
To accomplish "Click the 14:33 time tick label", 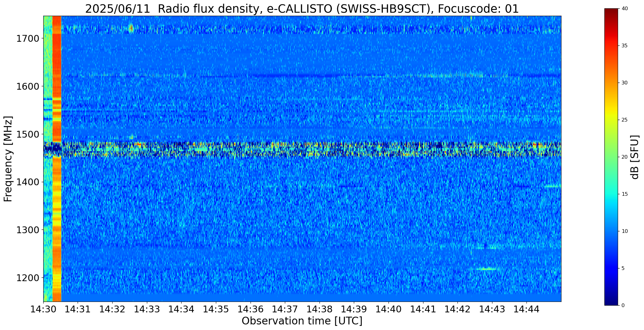I will [147, 309].
